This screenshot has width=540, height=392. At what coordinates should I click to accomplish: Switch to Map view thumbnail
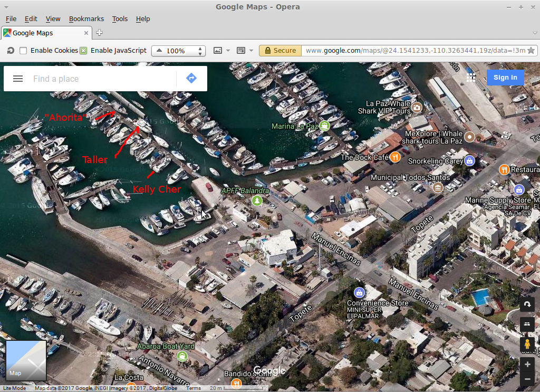click(x=26, y=360)
